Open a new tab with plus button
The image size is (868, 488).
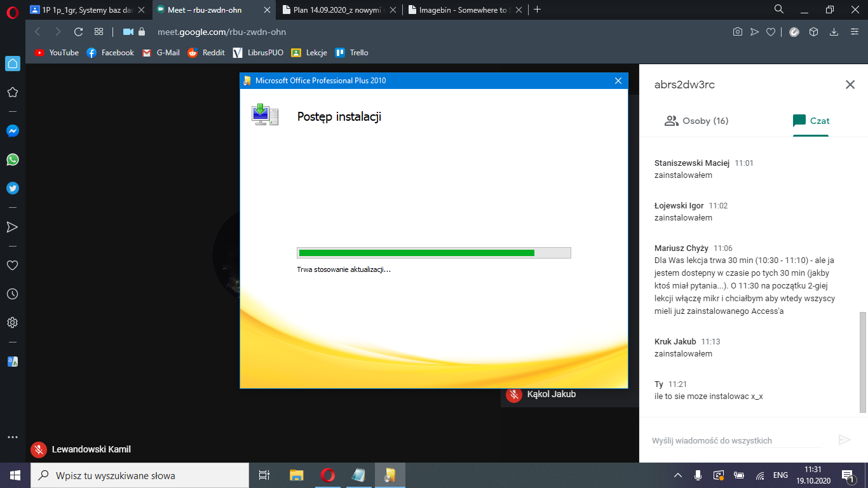[538, 9]
